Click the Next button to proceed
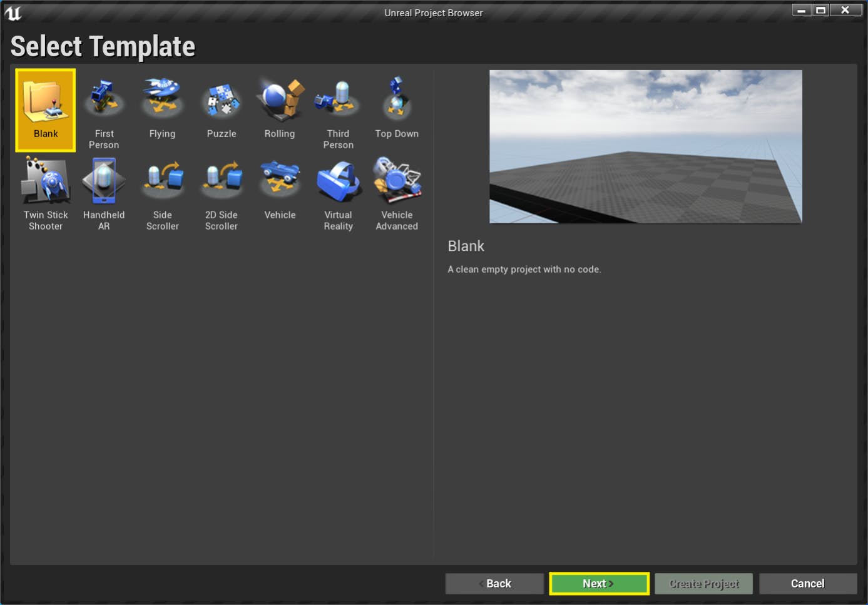Image resolution: width=868 pixels, height=605 pixels. click(x=598, y=583)
